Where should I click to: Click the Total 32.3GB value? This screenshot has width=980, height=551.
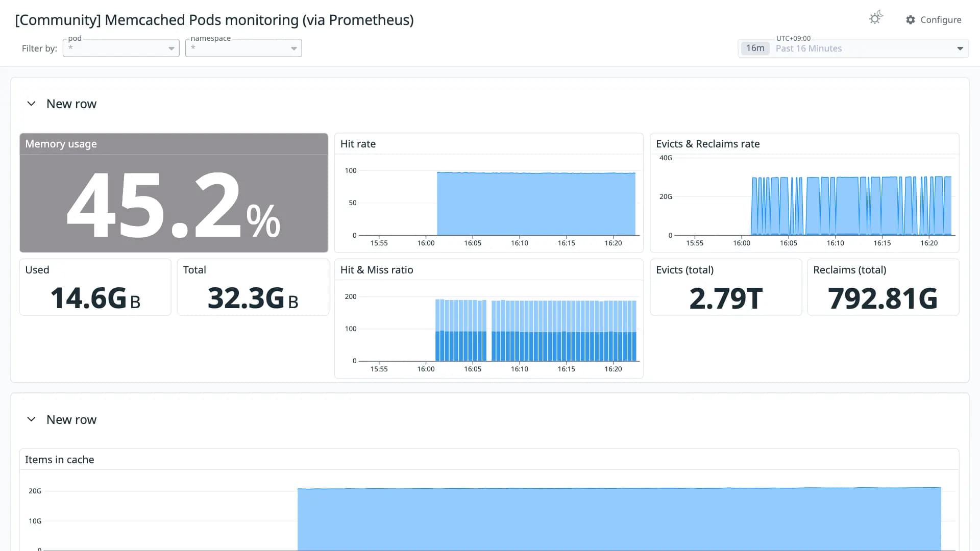point(253,298)
